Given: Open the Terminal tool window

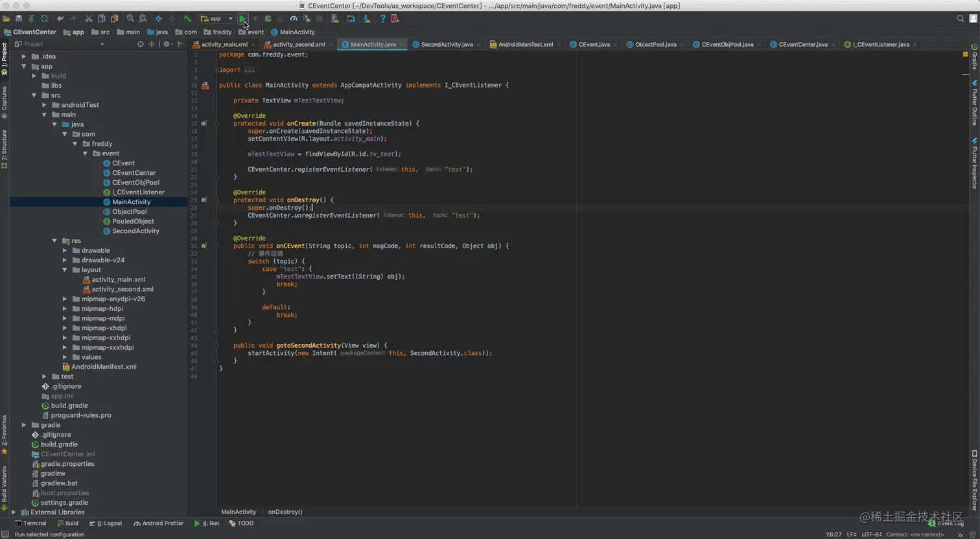Looking at the screenshot, I should pyautogui.click(x=30, y=523).
